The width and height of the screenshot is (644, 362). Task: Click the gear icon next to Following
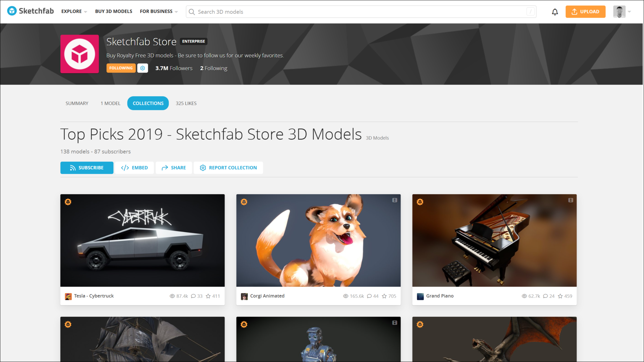pyautogui.click(x=143, y=68)
